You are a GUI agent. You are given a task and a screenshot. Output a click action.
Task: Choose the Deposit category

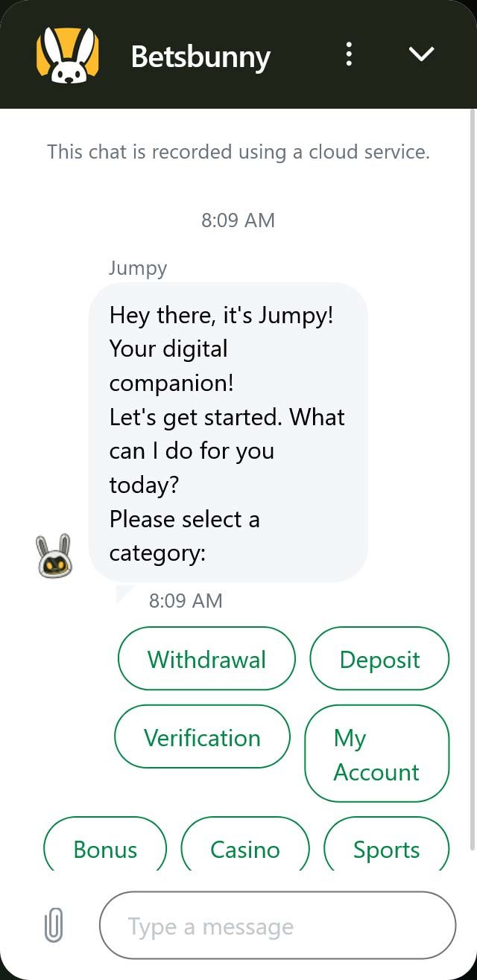pyautogui.click(x=379, y=659)
